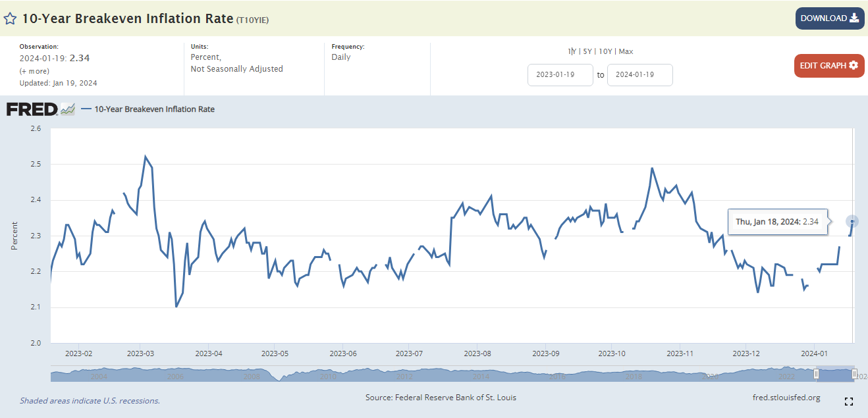Viewport: 868px width, 418px height.
Task: Click the start date field 2023-01-19
Action: [x=560, y=75]
